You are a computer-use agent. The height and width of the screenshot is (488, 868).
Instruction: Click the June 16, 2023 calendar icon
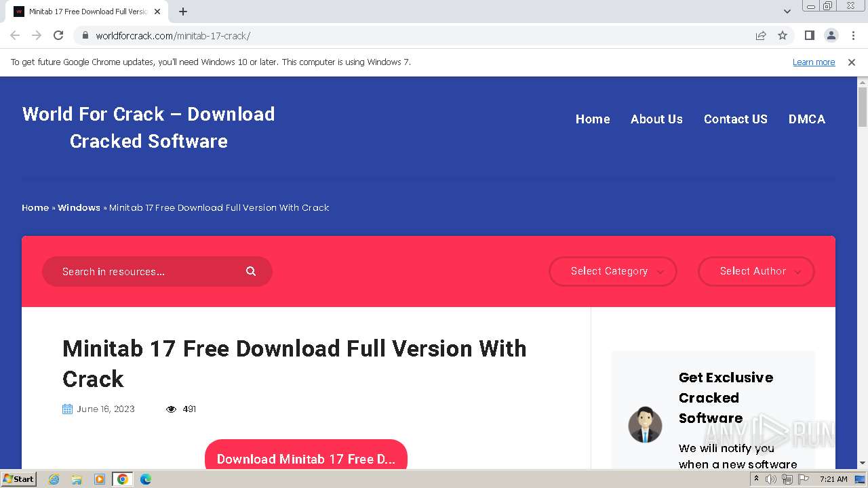pos(67,409)
